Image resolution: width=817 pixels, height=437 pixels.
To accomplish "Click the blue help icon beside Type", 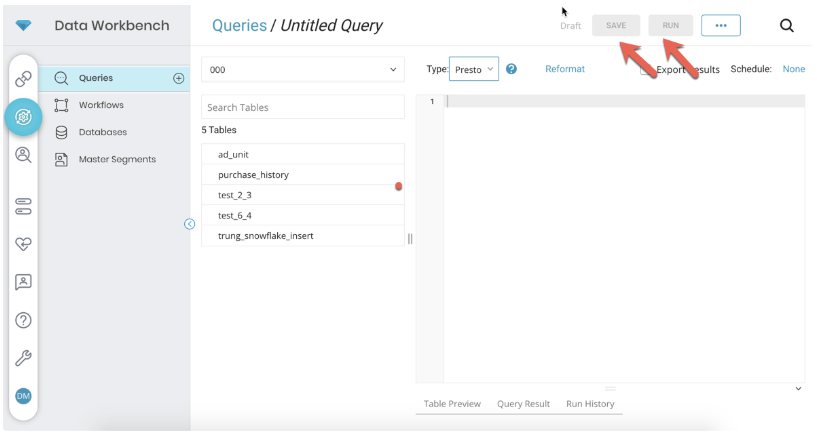I will point(512,69).
